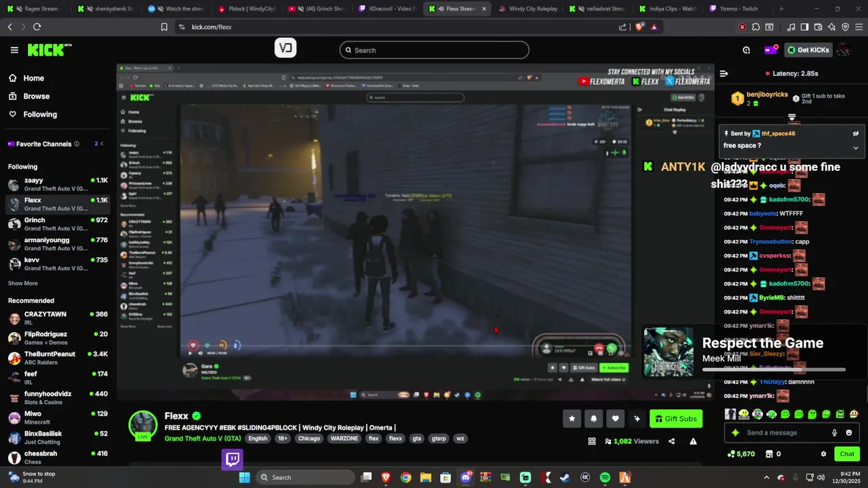Open Spotify from the Windows taskbar
Viewport: 868px width, 488px height.
(605, 477)
